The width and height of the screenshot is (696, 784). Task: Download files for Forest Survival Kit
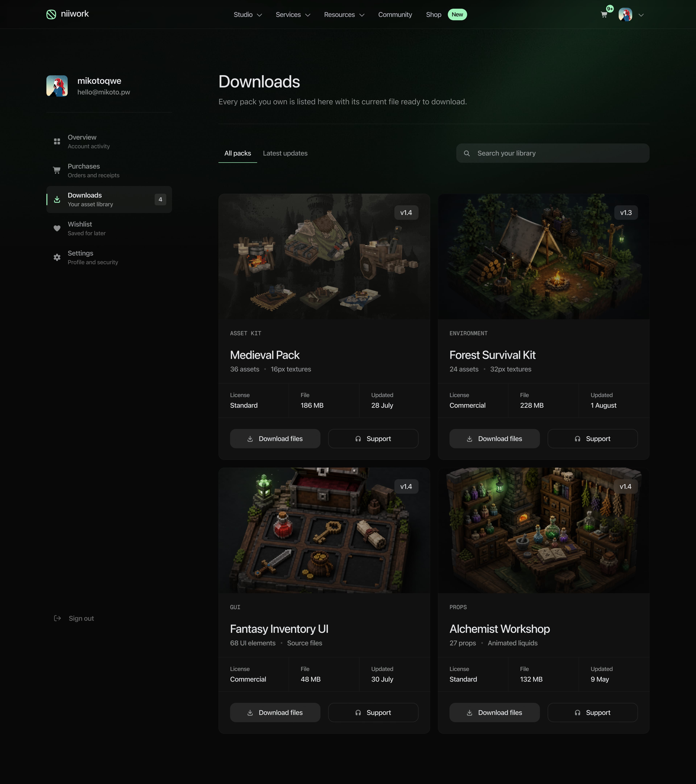(x=495, y=439)
